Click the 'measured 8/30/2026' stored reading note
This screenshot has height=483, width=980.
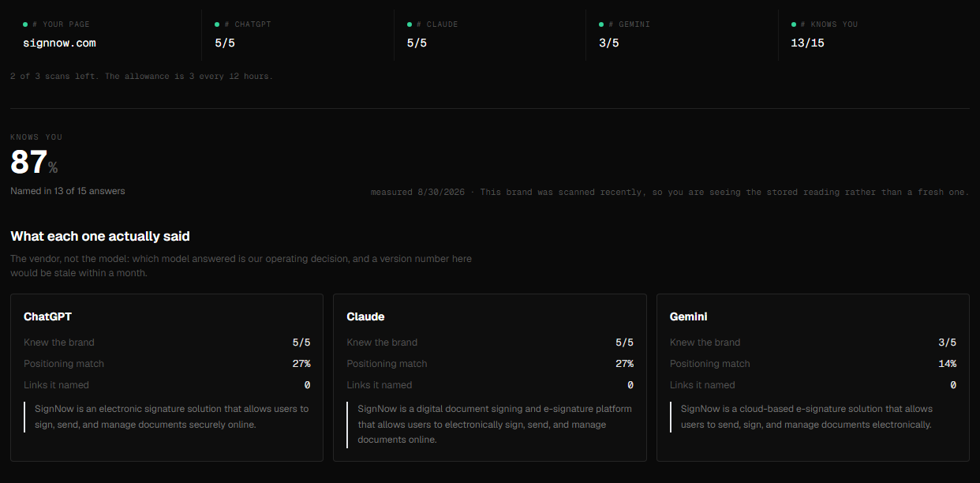[670, 193]
